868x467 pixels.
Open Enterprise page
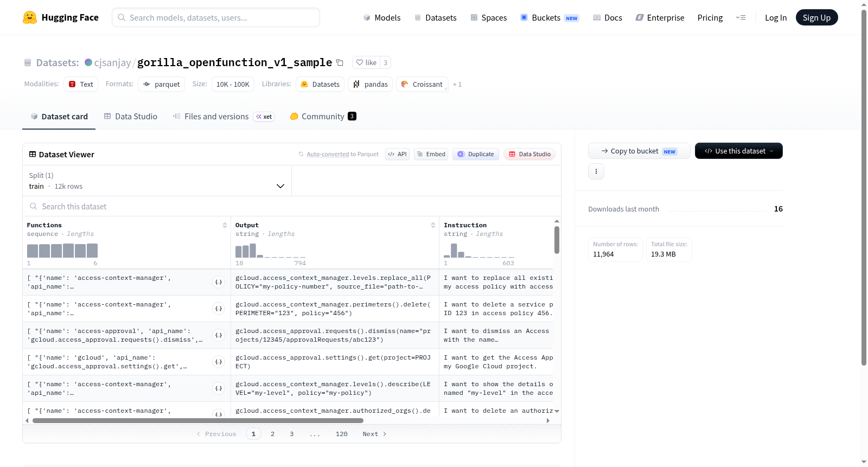(x=660, y=17)
